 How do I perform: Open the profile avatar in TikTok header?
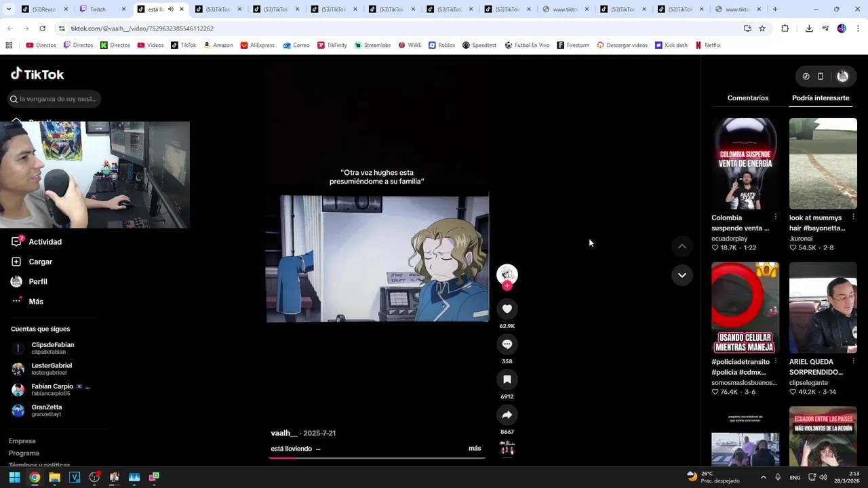[842, 77]
